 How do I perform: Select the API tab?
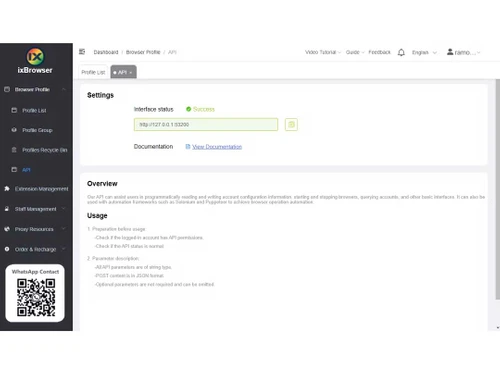click(x=123, y=72)
